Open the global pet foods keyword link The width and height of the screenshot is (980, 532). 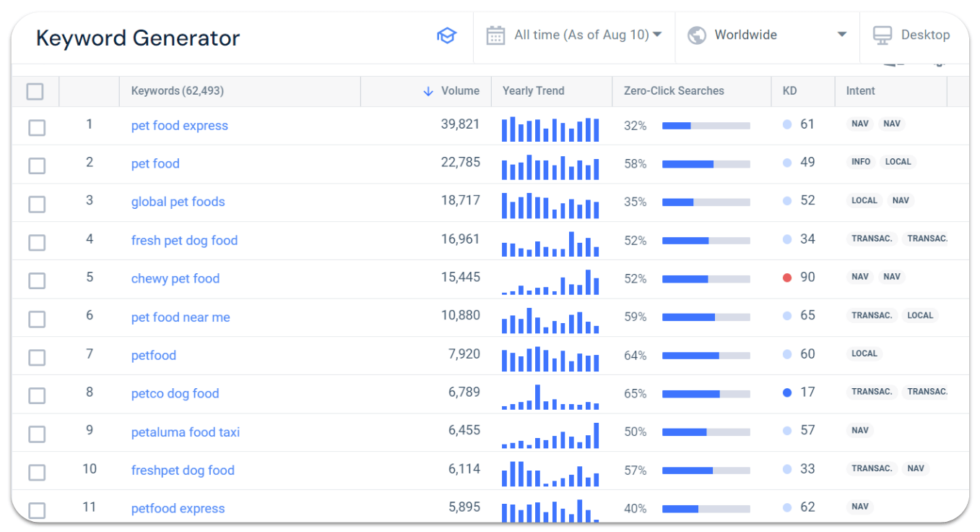coord(178,202)
